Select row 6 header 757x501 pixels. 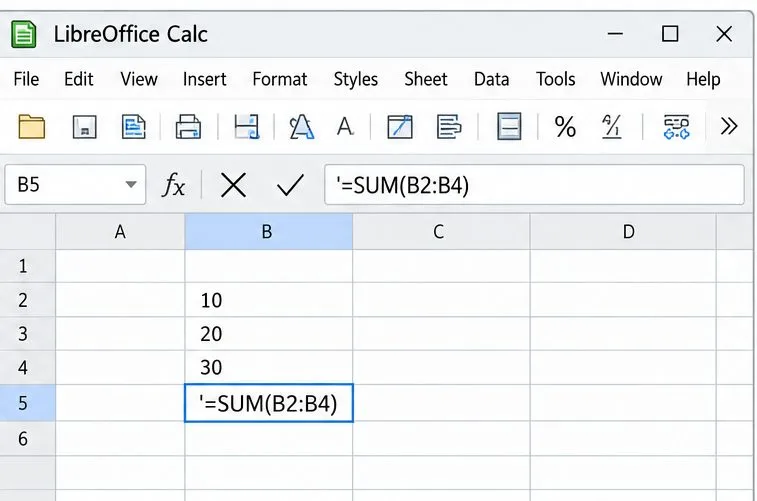(28, 438)
